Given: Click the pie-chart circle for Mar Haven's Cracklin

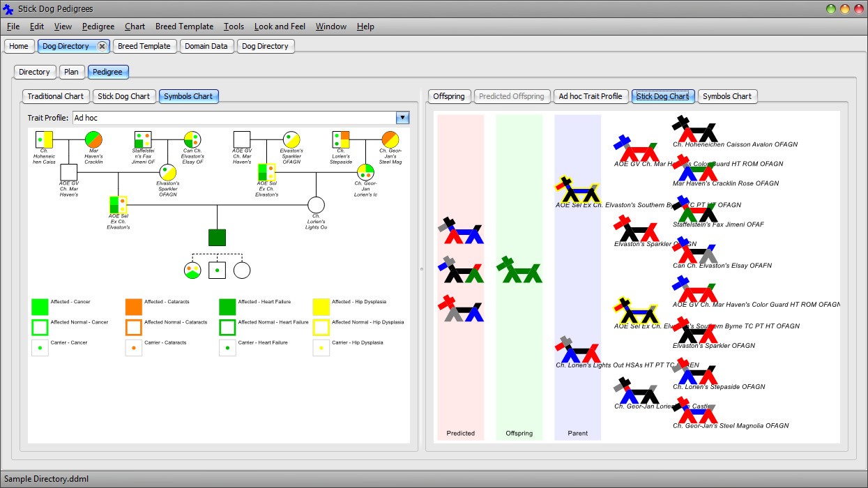Looking at the screenshot, I should pos(94,138).
